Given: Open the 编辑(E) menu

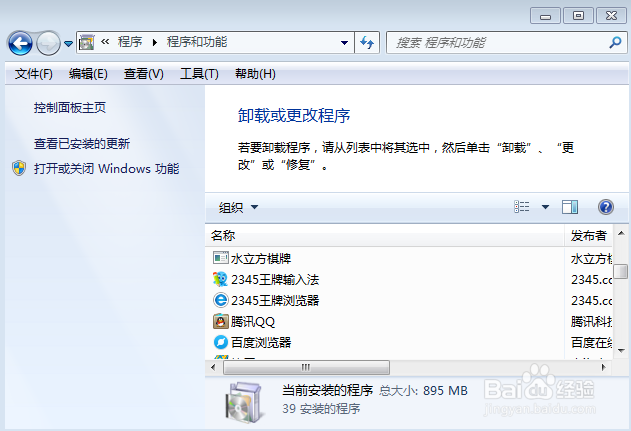Looking at the screenshot, I should [88, 74].
